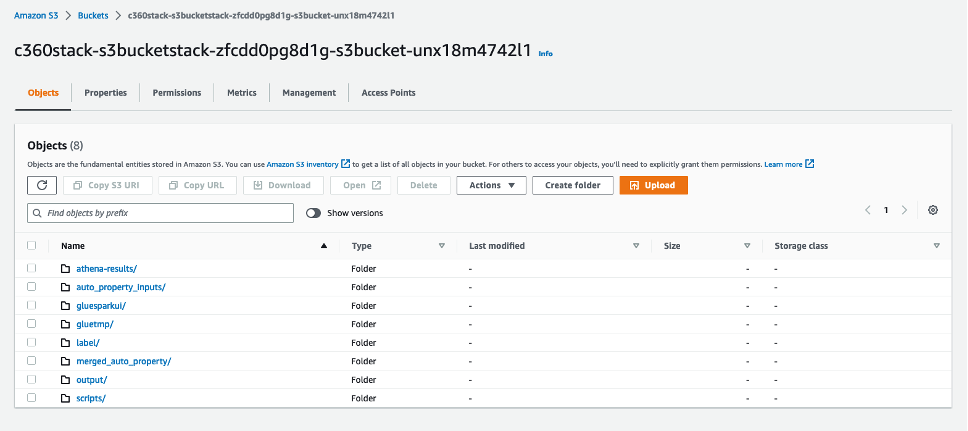Open the gluesparkui/ folder
968x431 pixels.
(x=101, y=306)
